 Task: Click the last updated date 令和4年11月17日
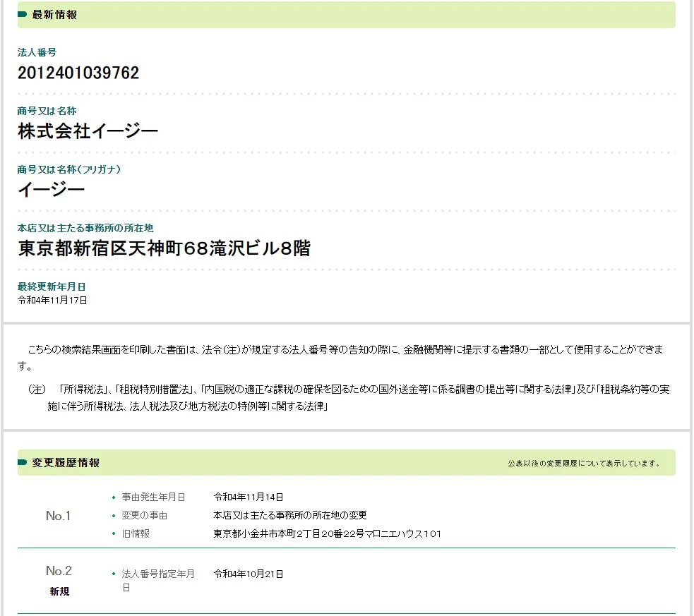tap(52, 300)
